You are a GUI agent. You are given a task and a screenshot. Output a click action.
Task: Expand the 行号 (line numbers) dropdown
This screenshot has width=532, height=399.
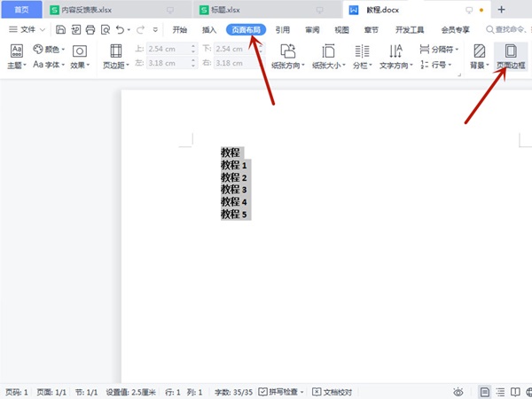coord(437,65)
